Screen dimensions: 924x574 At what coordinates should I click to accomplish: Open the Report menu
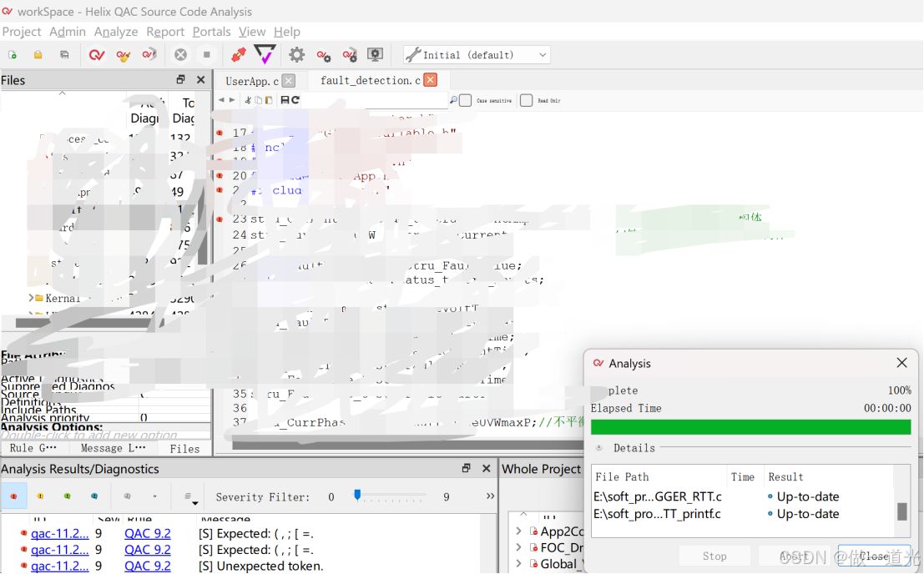(x=165, y=32)
